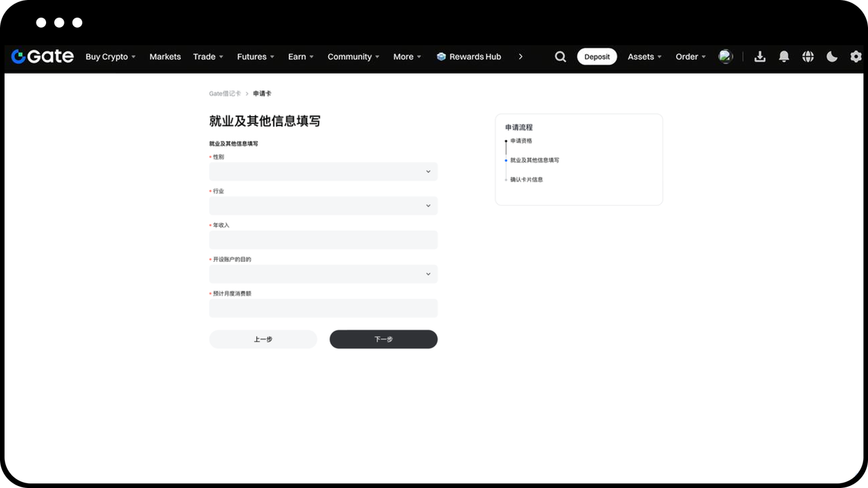
Task: Click the user avatar icon
Action: [726, 56]
